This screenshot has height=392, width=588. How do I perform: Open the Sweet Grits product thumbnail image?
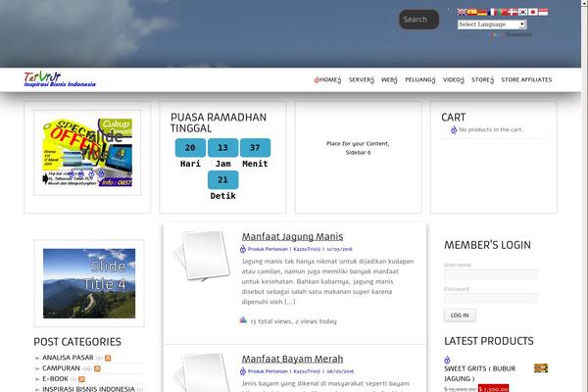541,368
